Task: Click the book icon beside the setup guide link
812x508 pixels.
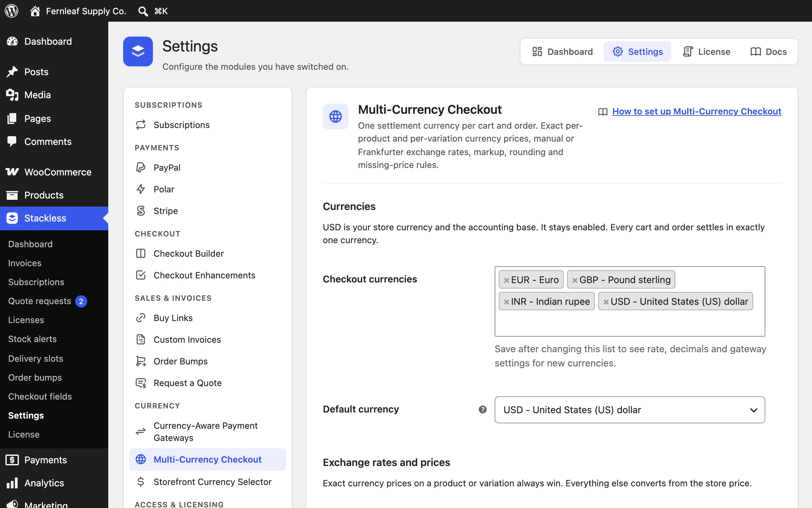Action: tap(603, 112)
